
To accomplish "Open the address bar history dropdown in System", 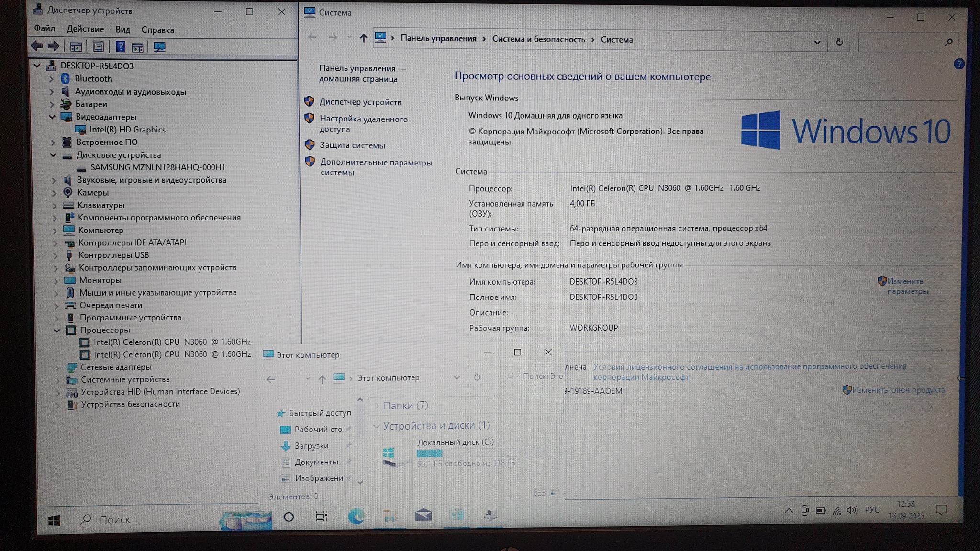I will tap(817, 42).
